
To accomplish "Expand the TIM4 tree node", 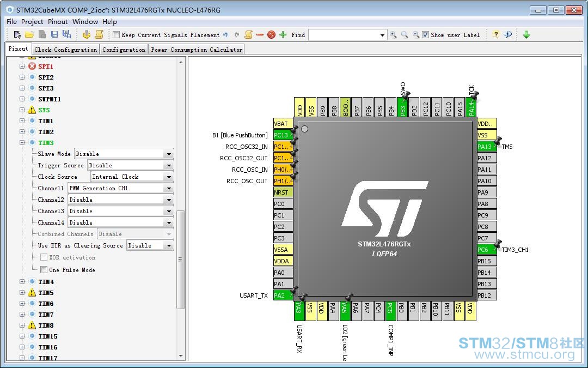I will tap(22, 282).
